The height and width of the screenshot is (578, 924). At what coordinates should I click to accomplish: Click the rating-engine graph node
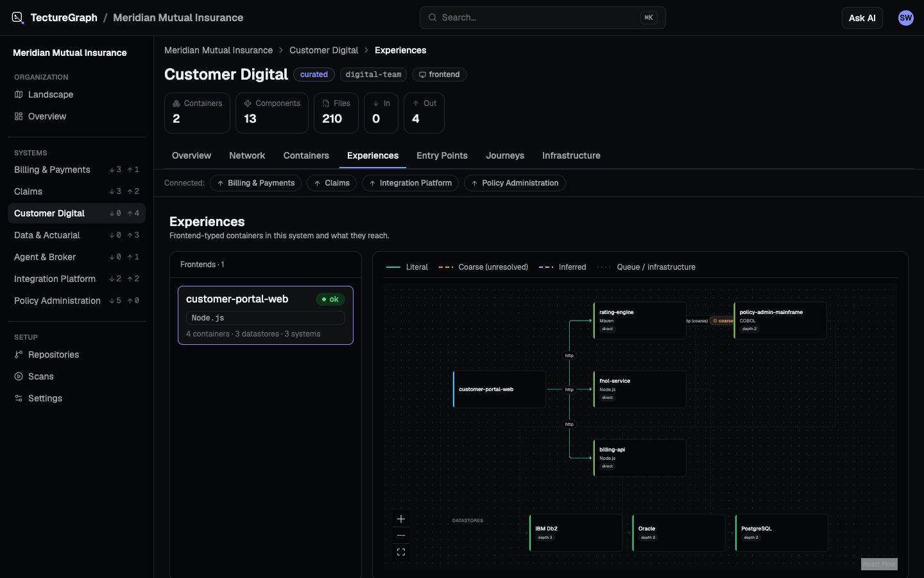click(x=640, y=320)
